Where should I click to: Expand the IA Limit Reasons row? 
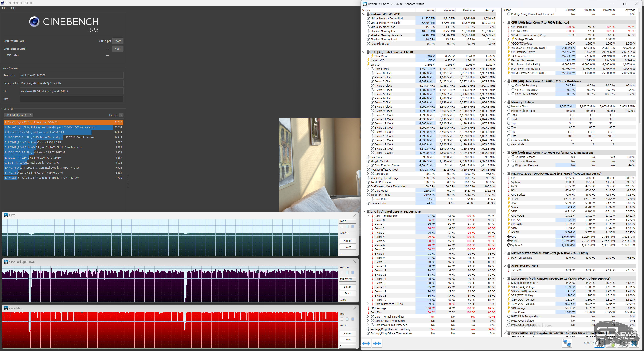click(508, 157)
